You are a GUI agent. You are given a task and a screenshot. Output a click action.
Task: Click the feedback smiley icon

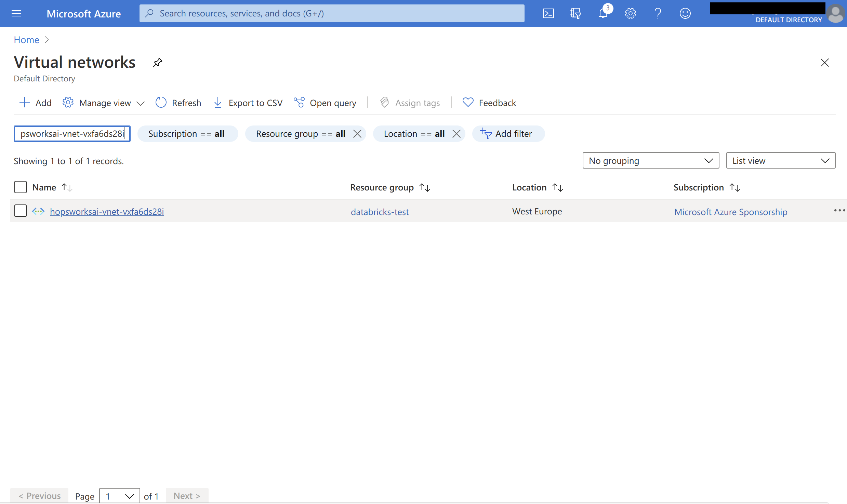point(685,13)
